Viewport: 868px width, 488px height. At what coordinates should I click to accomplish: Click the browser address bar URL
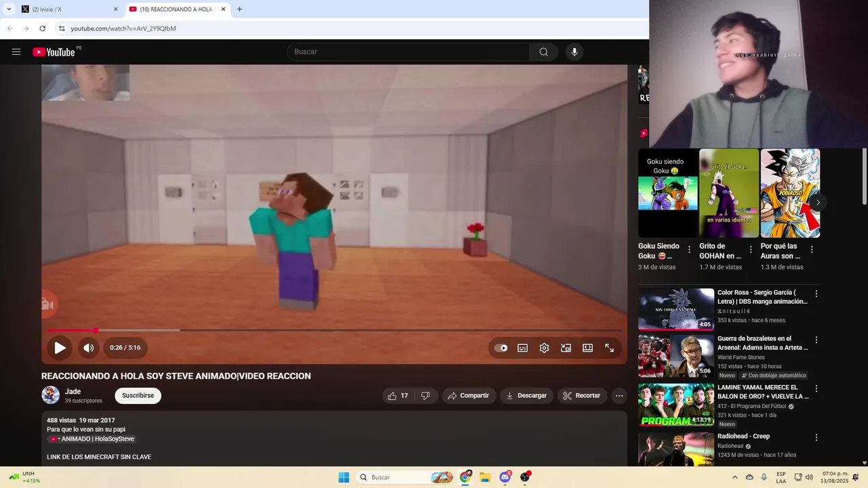pos(123,28)
